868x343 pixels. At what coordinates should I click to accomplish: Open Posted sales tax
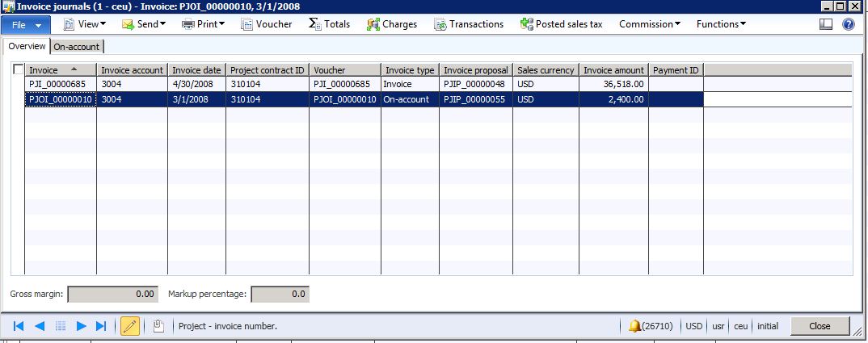(562, 24)
